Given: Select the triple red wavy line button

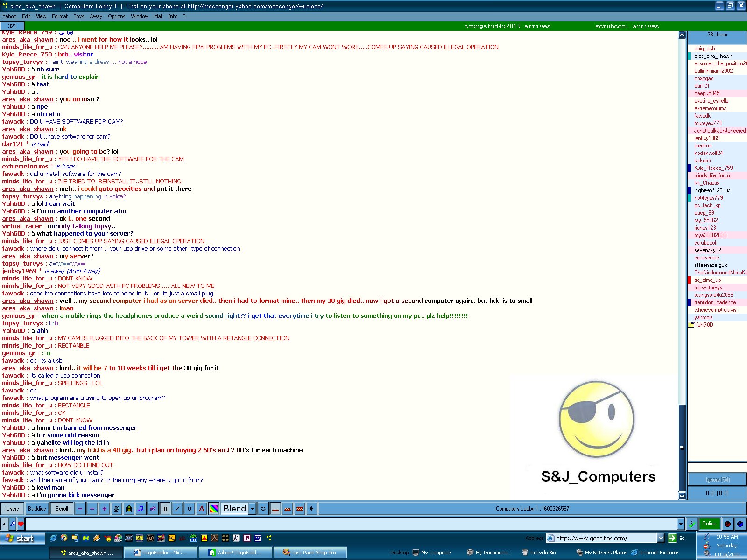Looking at the screenshot, I should [300, 509].
